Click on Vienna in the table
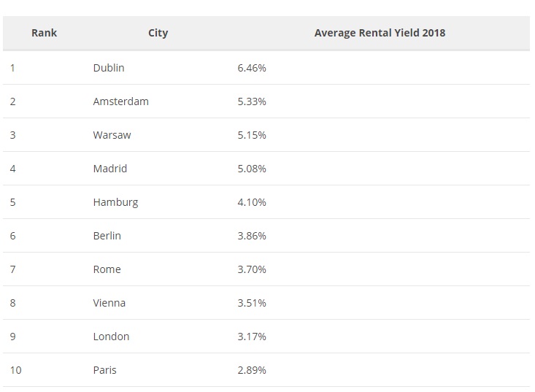 click(x=109, y=303)
